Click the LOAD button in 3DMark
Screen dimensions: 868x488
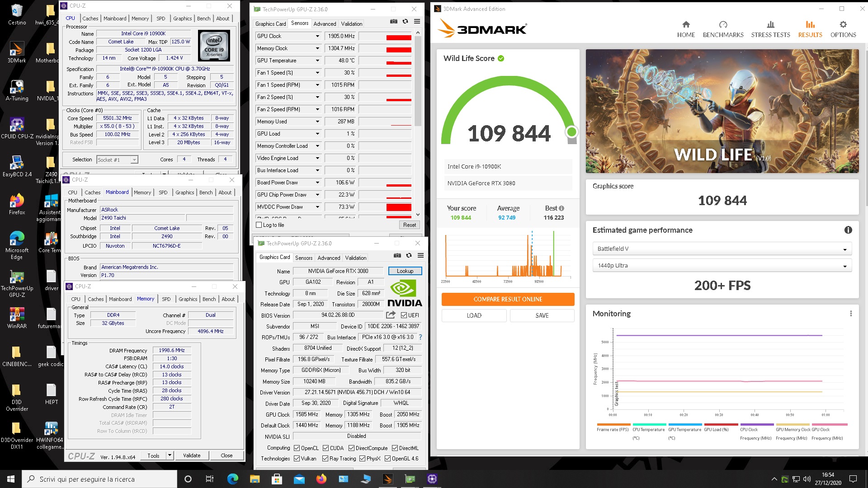coord(474,315)
